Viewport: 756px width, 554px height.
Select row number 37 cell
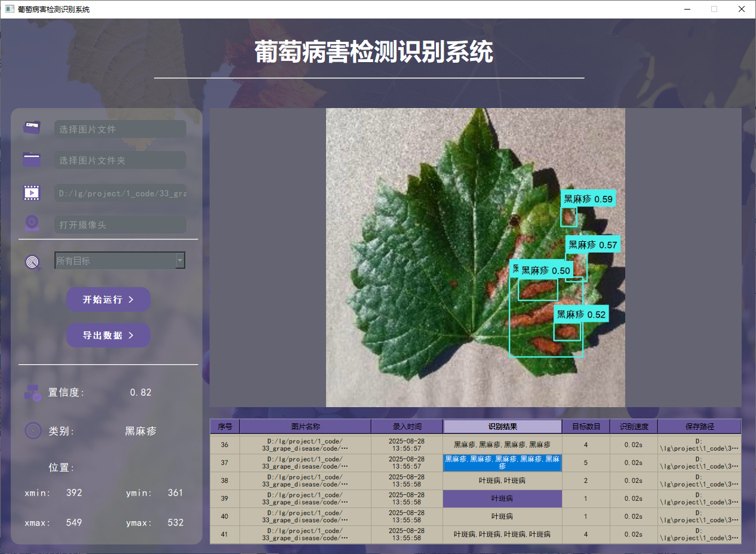[225, 463]
